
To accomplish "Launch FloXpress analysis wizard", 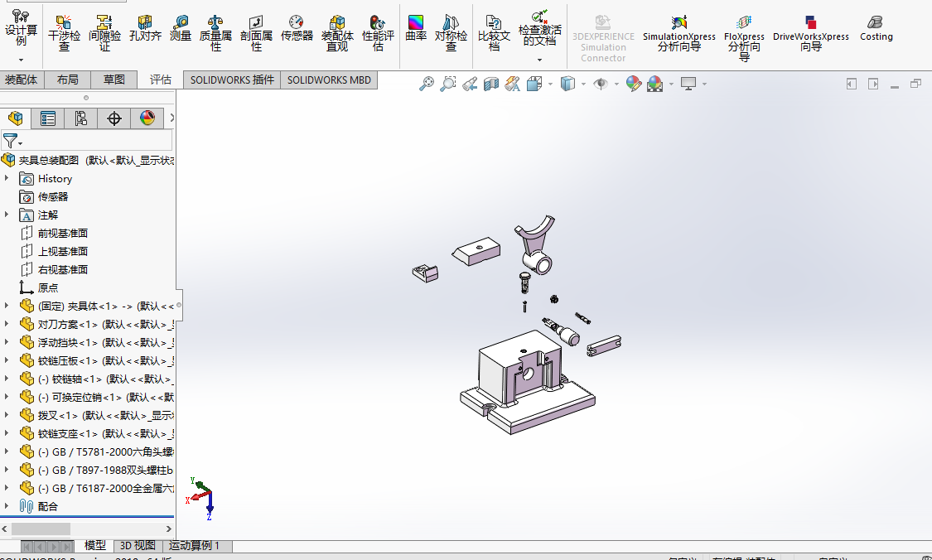I will pos(744,37).
